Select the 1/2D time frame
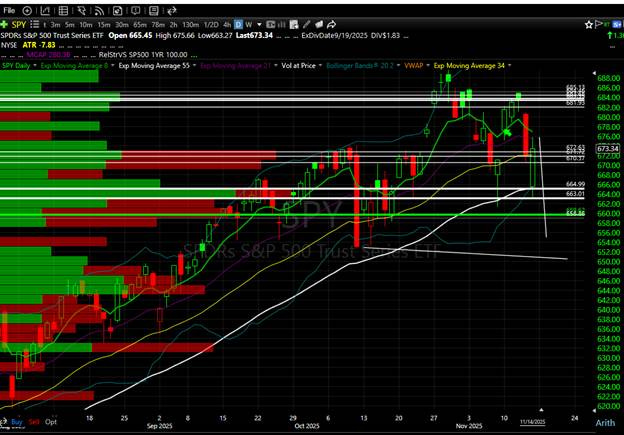The width and height of the screenshot is (624, 435). coord(211,25)
